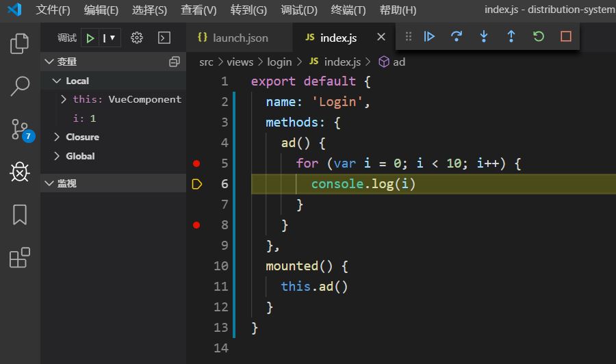
Task: Collapse the Local scope
Action: click(x=57, y=81)
